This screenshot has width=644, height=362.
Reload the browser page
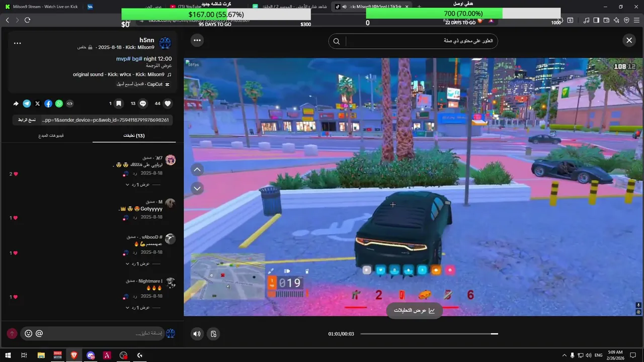coord(27,20)
